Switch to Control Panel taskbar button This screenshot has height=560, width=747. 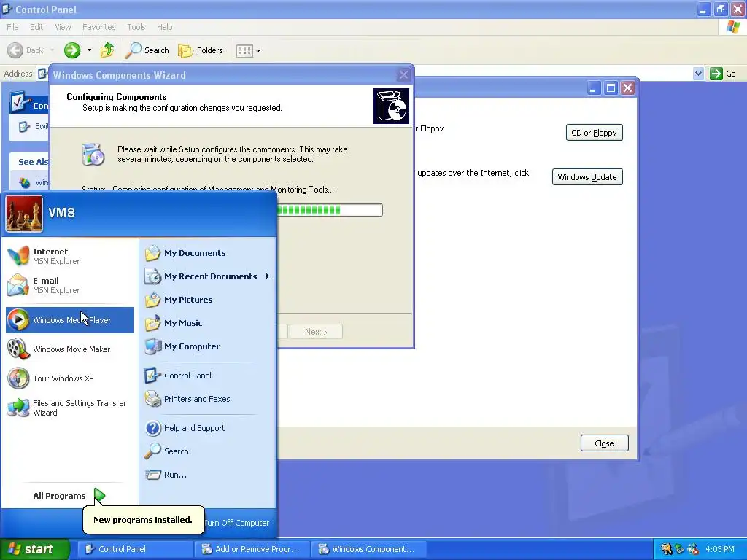135,549
